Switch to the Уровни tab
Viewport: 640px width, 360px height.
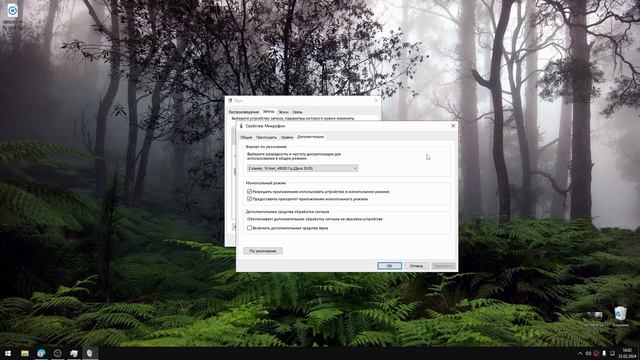[x=287, y=138]
